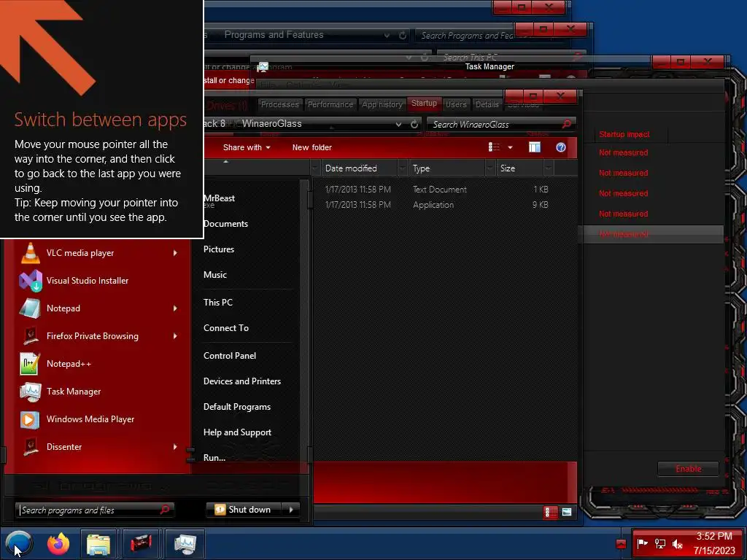This screenshot has height=560, width=747.
Task: Open Run... from Start menu
Action: tap(214, 458)
